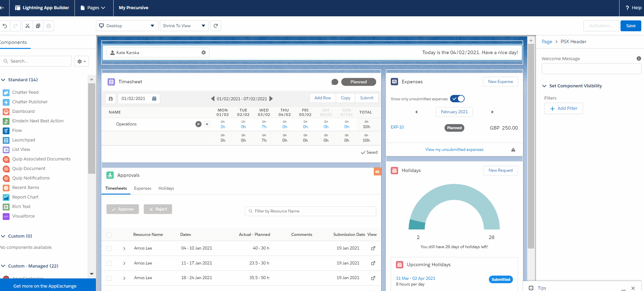Collapse the Standard (14) section
The height and width of the screenshot is (291, 644).
pyautogui.click(x=3, y=80)
